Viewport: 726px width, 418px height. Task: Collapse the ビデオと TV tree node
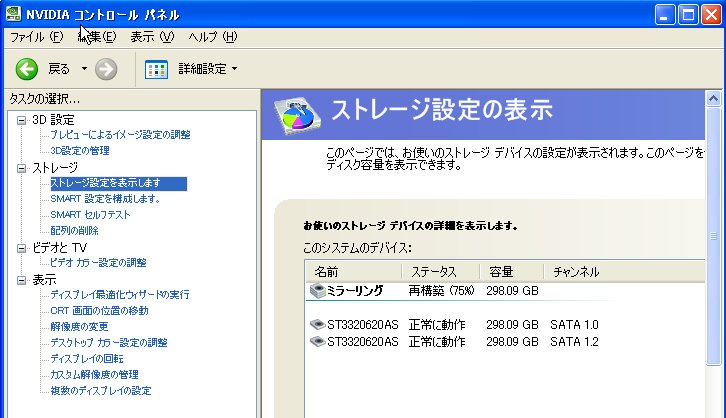click(x=21, y=248)
